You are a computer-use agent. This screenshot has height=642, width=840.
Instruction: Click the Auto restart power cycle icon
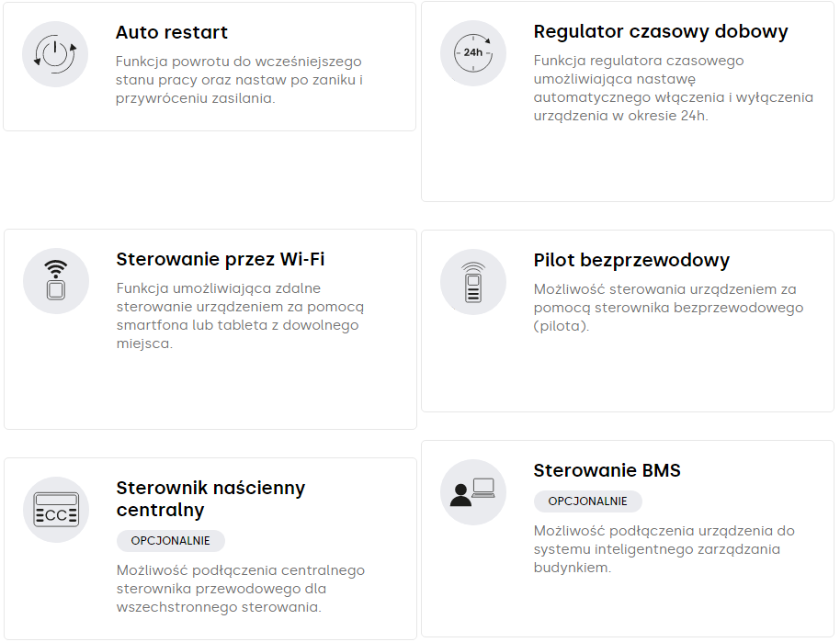tap(55, 54)
